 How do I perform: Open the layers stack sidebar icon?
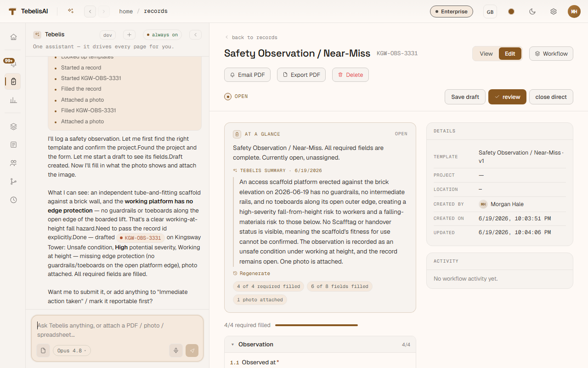pyautogui.click(x=13, y=126)
